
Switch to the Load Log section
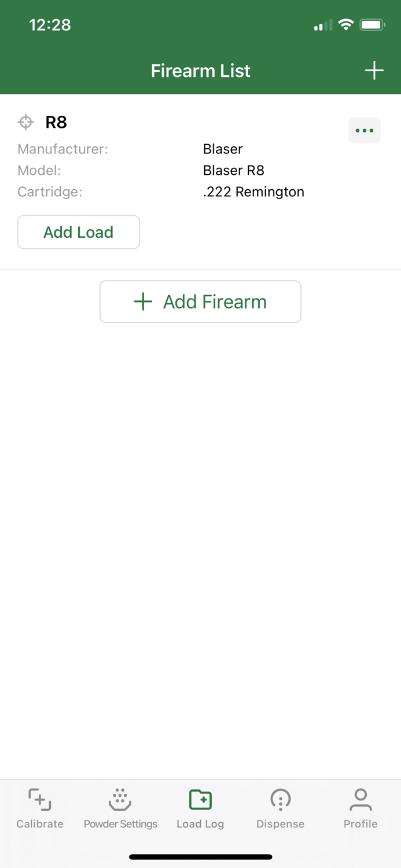click(200, 807)
